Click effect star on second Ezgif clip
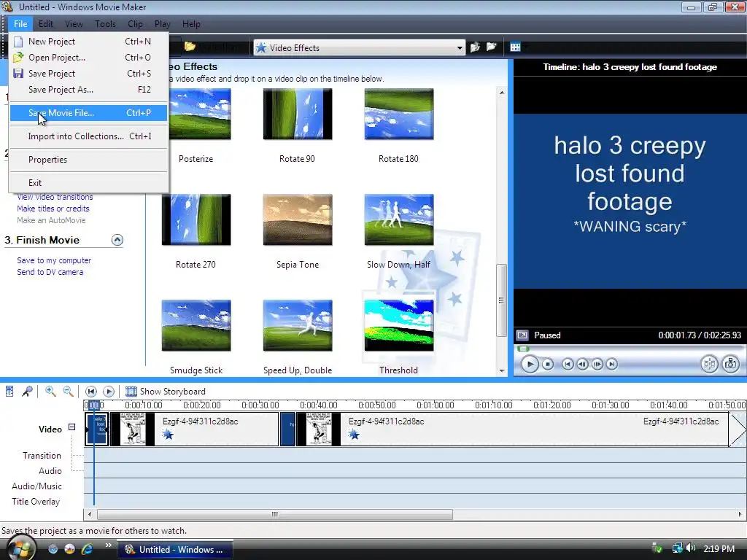Viewport: 747px width, 560px height. pos(354,434)
